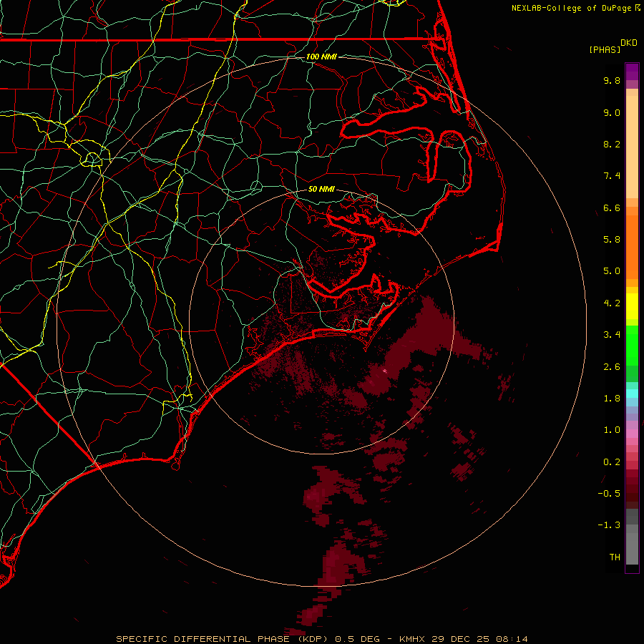
Task: Pick the yellow segment beside 4.2
Action: (632, 306)
